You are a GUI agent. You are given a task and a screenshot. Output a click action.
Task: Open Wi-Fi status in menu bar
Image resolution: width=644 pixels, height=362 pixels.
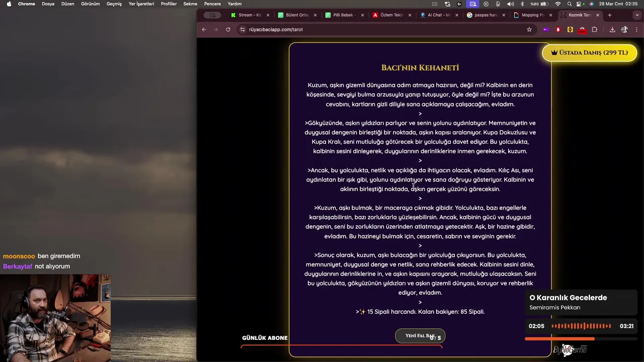pos(557,4)
